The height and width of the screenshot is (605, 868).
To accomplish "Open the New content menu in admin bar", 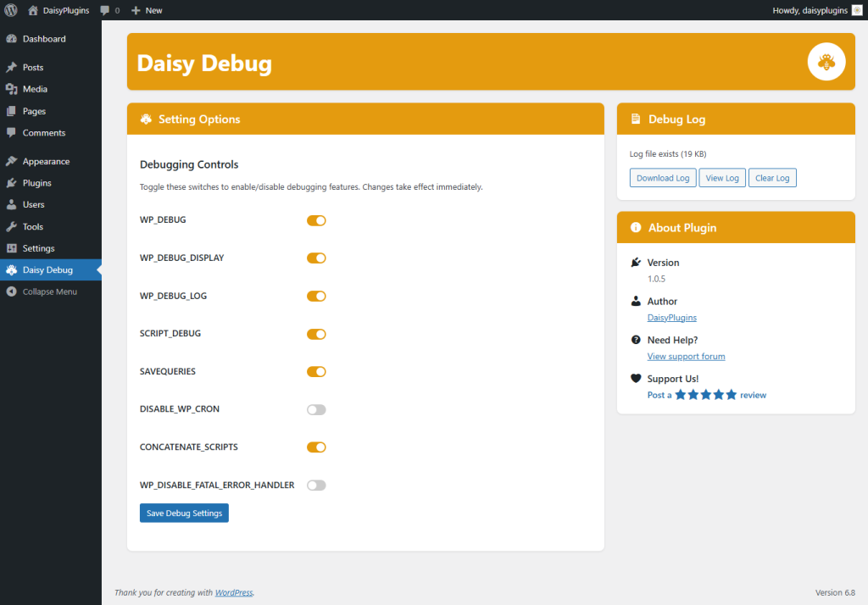I will 147,10.
